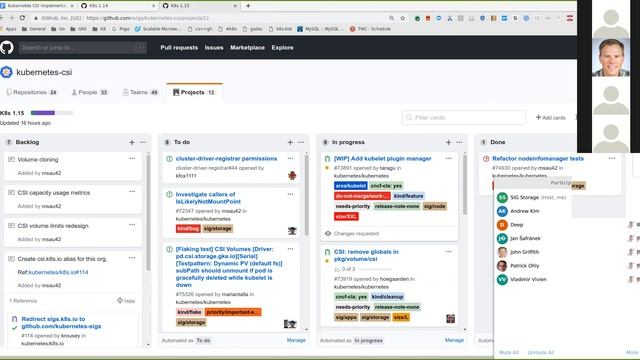The image size is (640, 360).
Task: Open menu for CSI capacity usage metrics card
Action: (x=132, y=191)
